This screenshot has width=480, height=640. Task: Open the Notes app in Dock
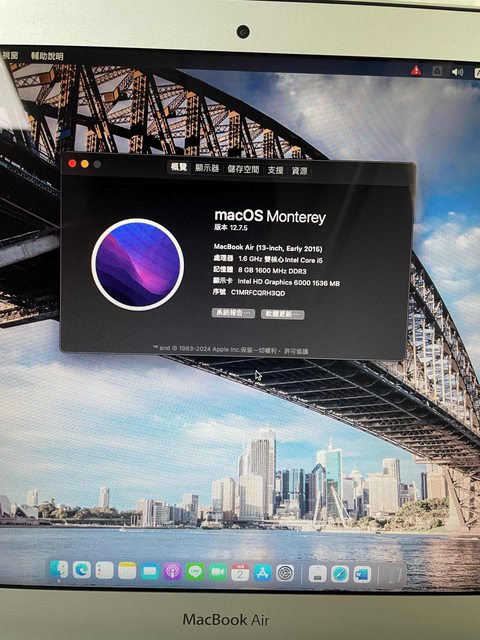127,571
